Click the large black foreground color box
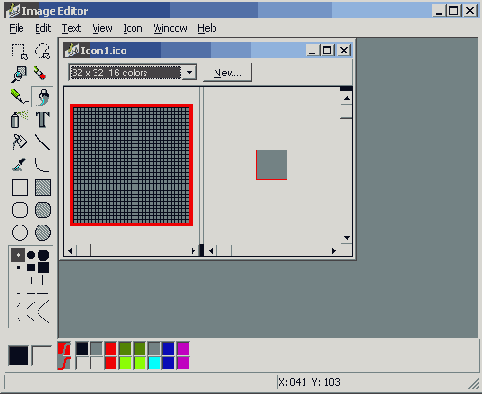Viewport: 482px width, 394px height. [18, 355]
